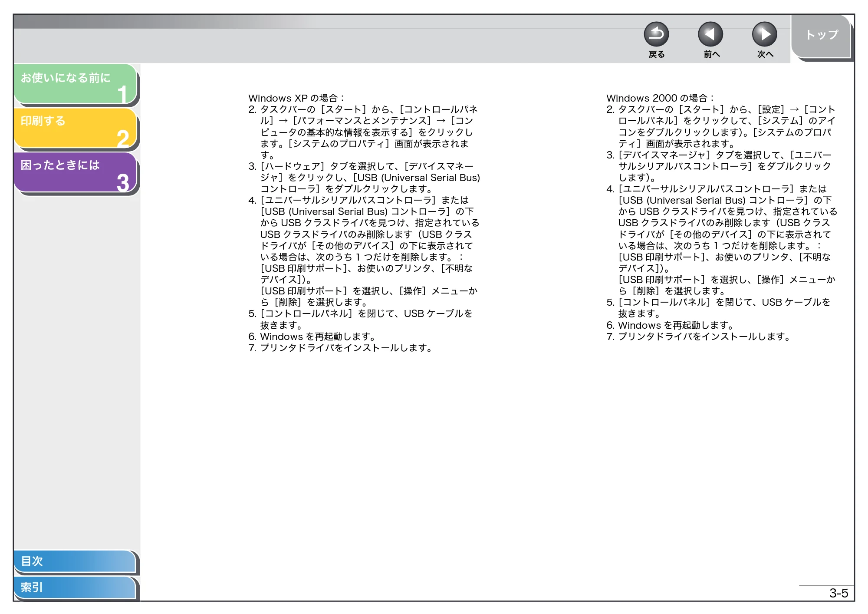The height and width of the screenshot is (614, 868).
Task: Open the 索引 index button
Action: tap(75, 588)
